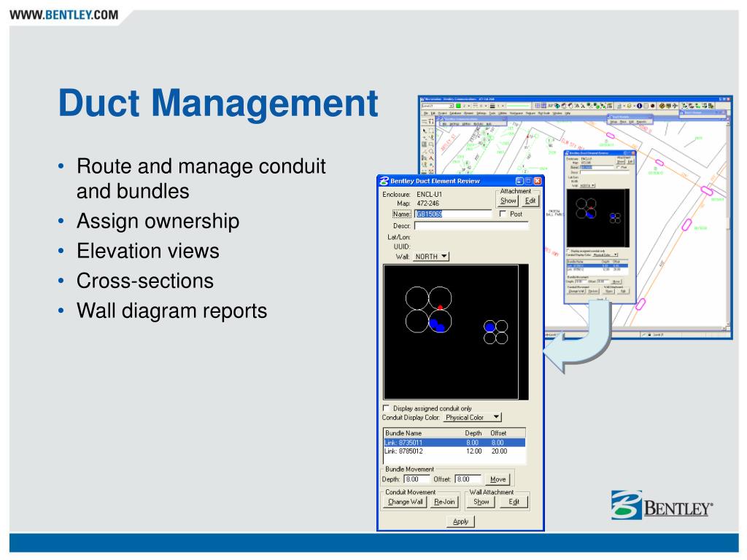The height and width of the screenshot is (560, 747).
Task: Click the Name field containing GB15069
Action: point(452,214)
